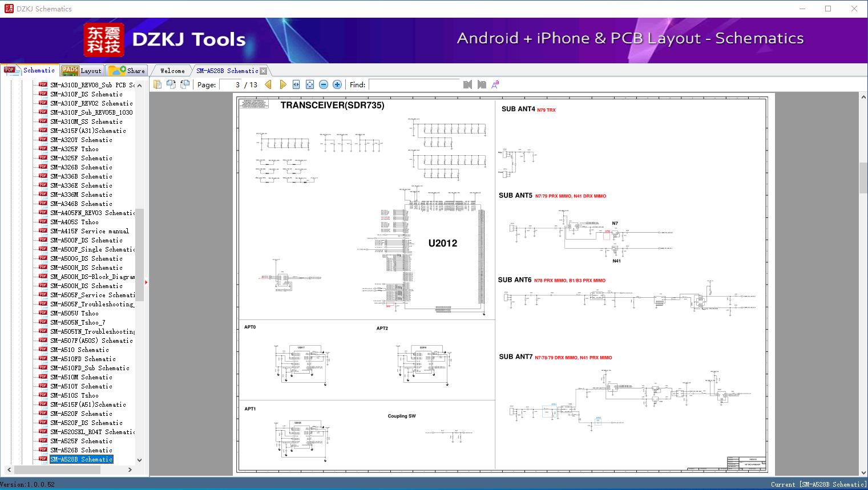The height and width of the screenshot is (490, 868).
Task: Switch to the Welcome document tab
Action: point(172,71)
